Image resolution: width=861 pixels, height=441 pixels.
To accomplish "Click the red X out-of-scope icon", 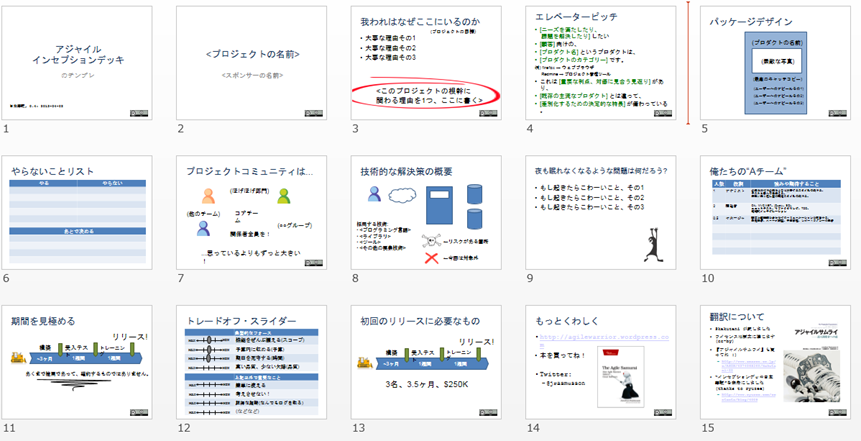I will [x=432, y=258].
